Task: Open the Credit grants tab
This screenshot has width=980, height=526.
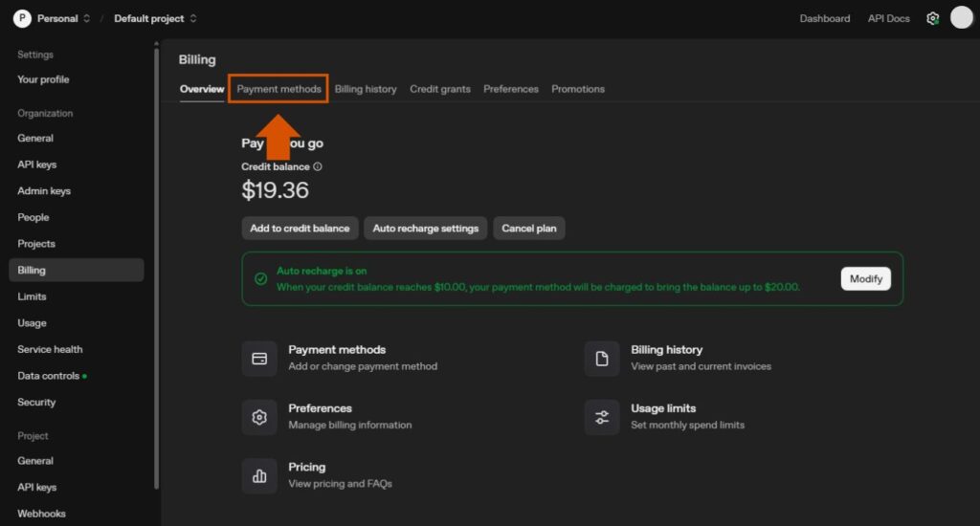Action: pyautogui.click(x=440, y=89)
